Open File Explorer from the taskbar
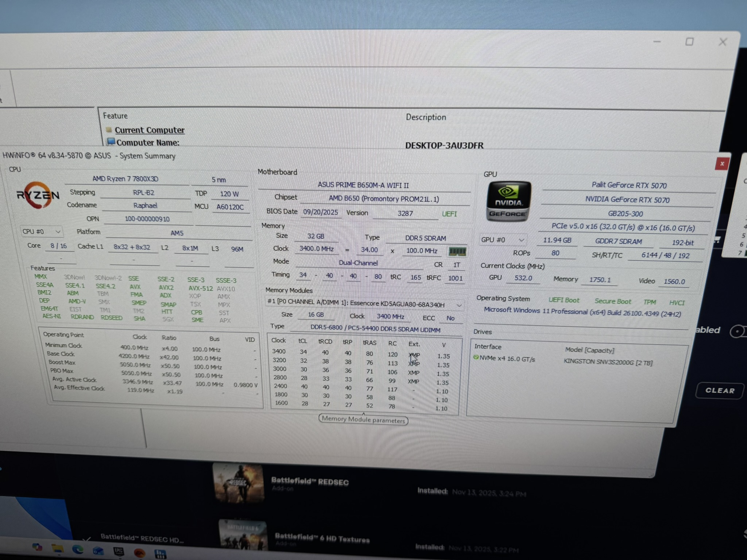Viewport: 747px width, 560px height. [x=58, y=549]
